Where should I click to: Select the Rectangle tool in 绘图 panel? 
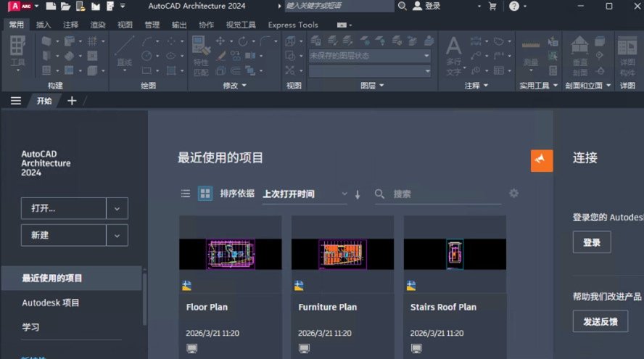pos(146,70)
